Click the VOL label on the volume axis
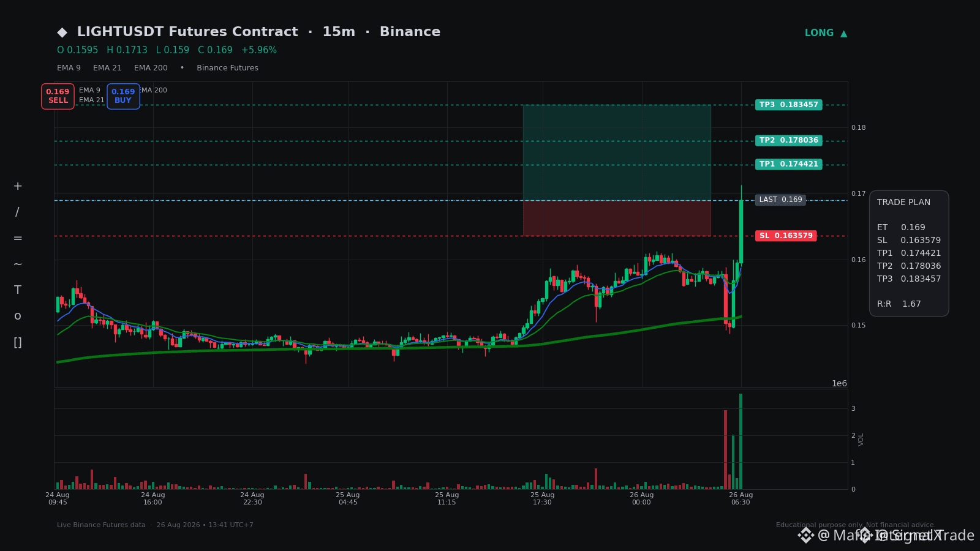The height and width of the screenshot is (551, 980). pos(861,440)
